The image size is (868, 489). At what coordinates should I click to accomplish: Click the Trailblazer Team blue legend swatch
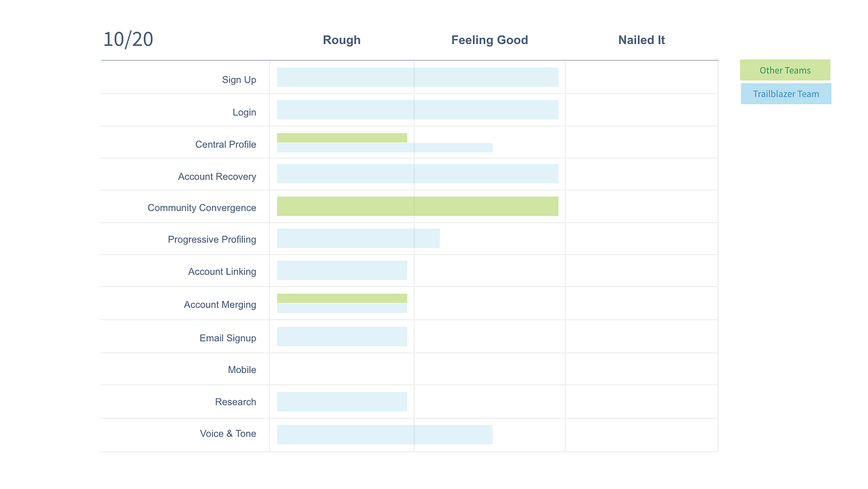coord(786,94)
